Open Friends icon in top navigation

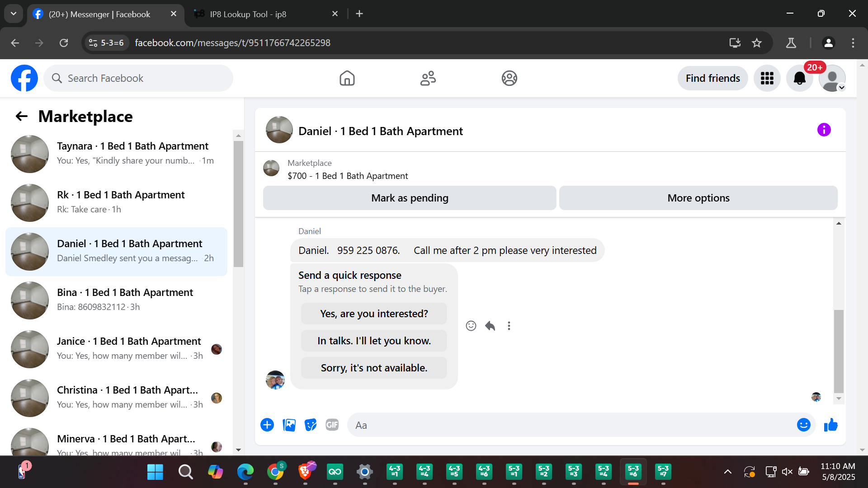point(428,78)
